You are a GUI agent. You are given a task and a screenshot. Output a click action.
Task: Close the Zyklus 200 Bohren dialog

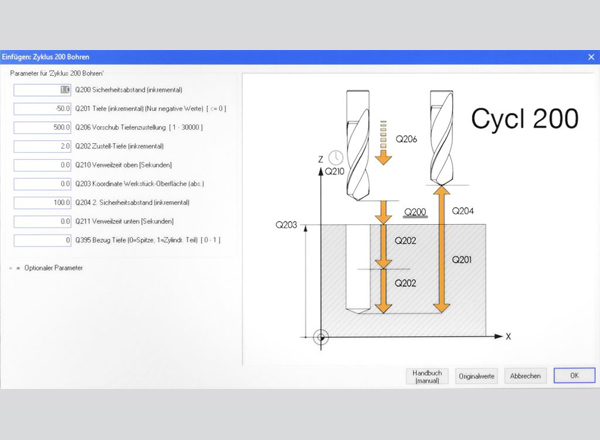click(591, 57)
